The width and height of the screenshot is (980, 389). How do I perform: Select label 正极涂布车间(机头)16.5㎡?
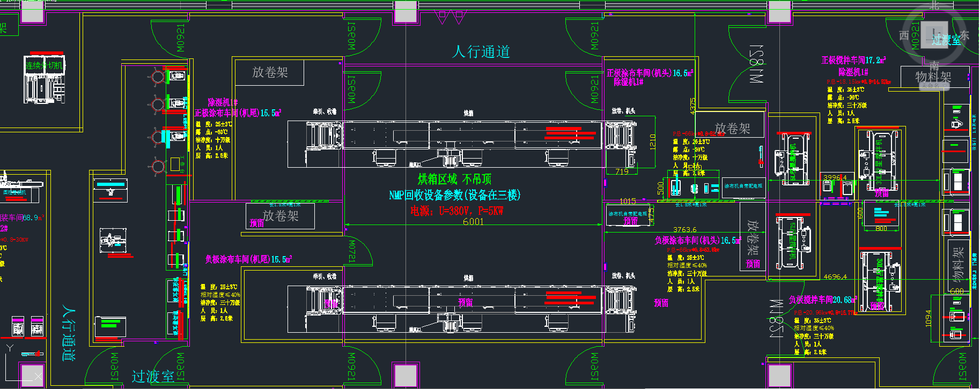650,73
